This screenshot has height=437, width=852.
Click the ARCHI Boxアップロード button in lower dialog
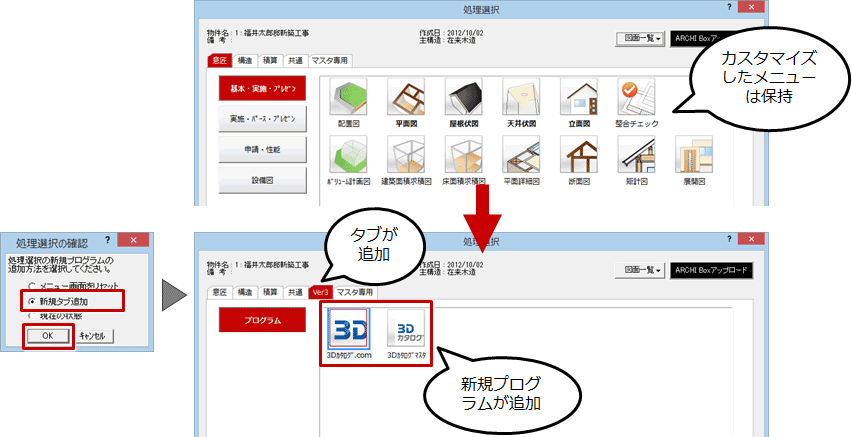(712, 269)
